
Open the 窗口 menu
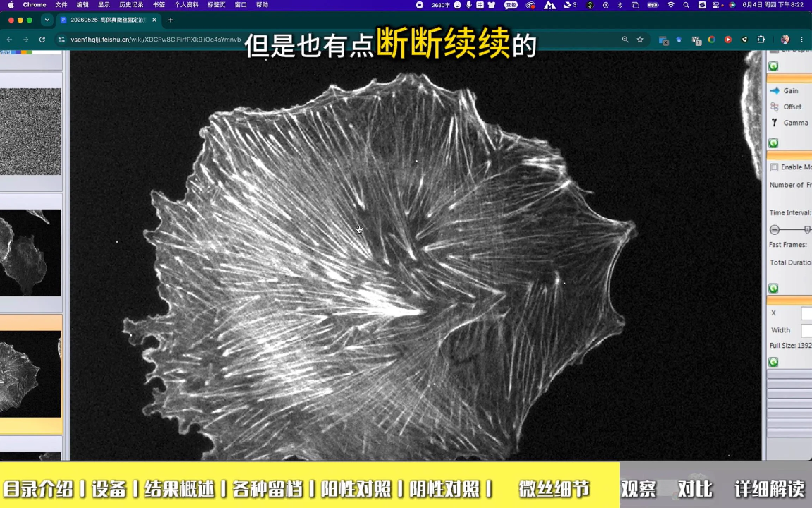tap(240, 5)
